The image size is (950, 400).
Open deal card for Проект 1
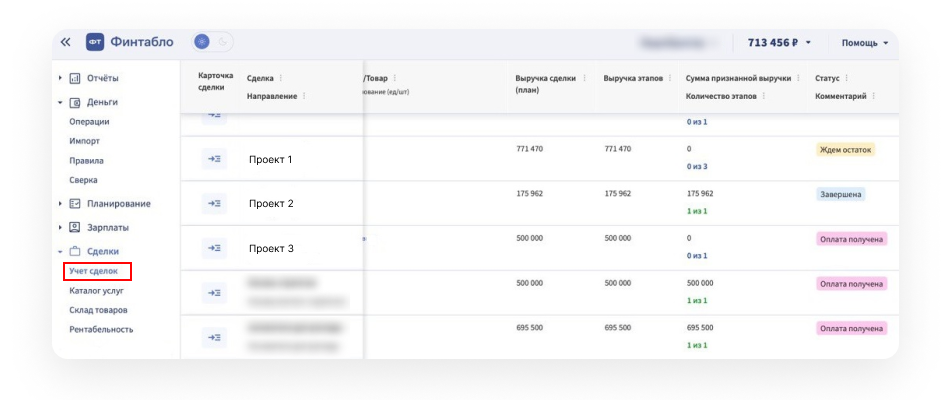click(x=215, y=159)
